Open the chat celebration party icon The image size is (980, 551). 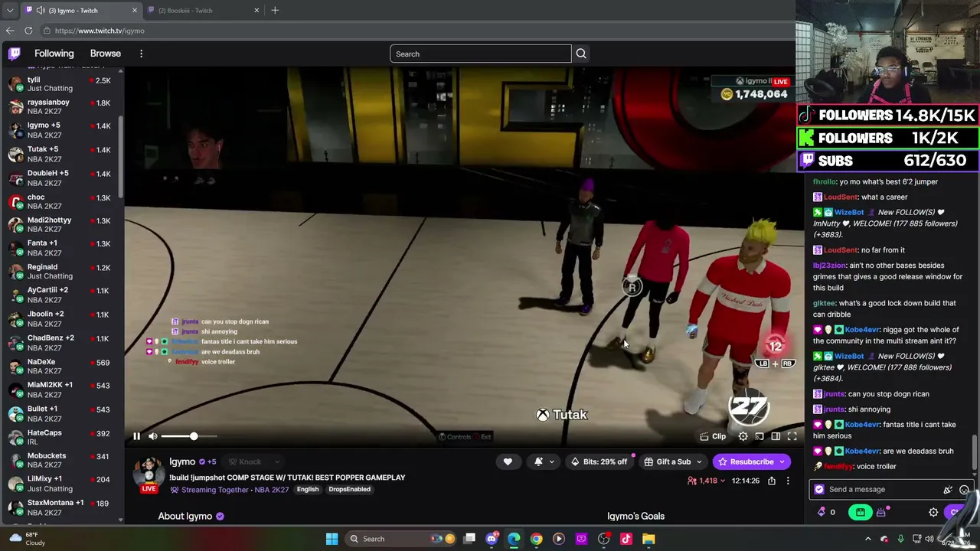click(x=948, y=490)
